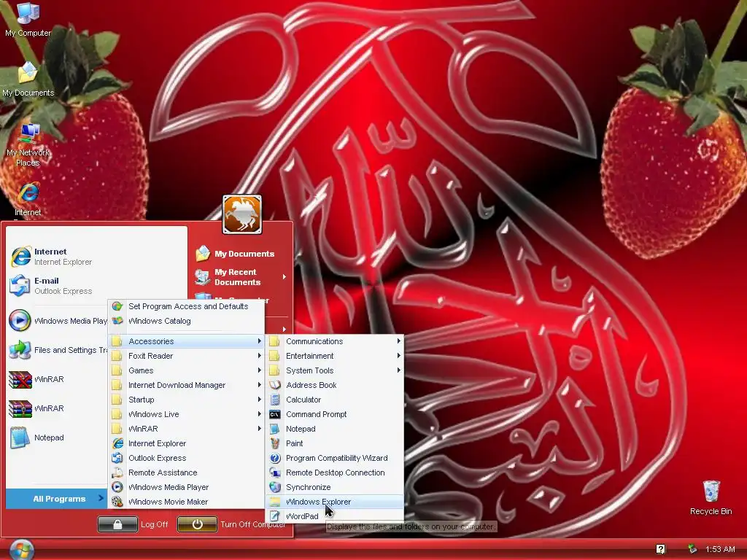Click the user account picture in Start menu
The image size is (747, 560).
(x=242, y=214)
